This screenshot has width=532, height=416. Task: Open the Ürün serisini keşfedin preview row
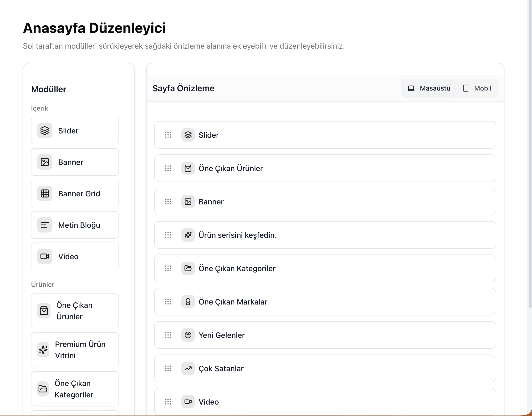(325, 235)
